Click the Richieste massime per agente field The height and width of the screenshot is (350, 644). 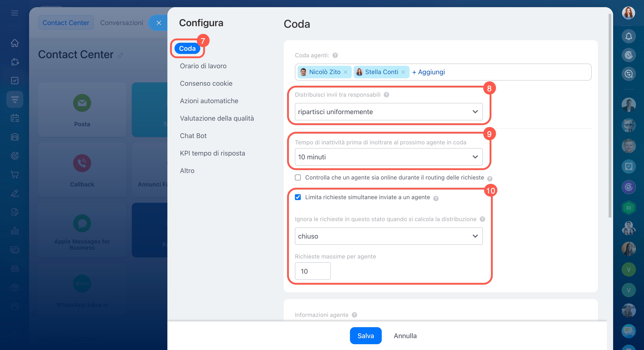[x=313, y=271]
